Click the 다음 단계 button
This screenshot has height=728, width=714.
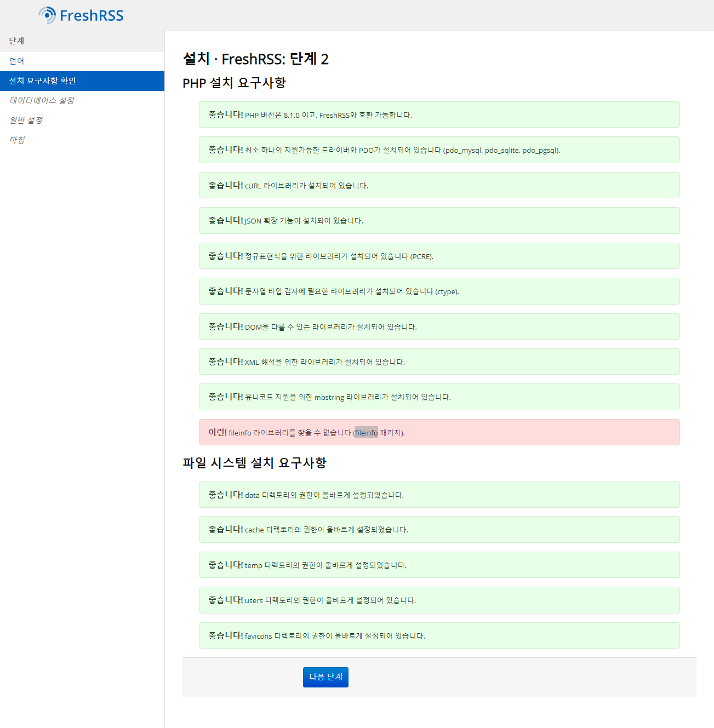[x=325, y=677]
